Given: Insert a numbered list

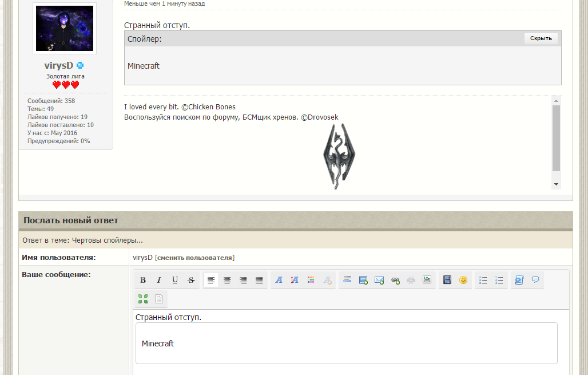Looking at the screenshot, I should (499, 280).
